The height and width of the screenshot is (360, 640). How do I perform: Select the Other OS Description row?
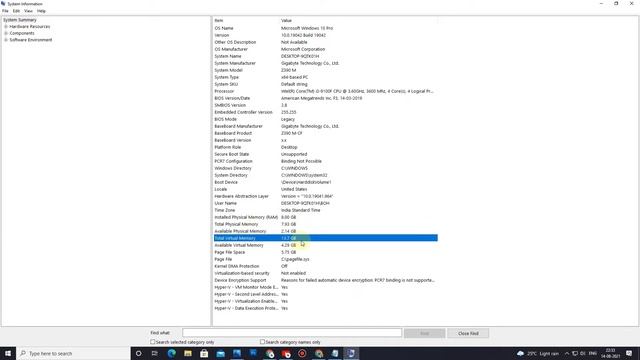coord(325,42)
